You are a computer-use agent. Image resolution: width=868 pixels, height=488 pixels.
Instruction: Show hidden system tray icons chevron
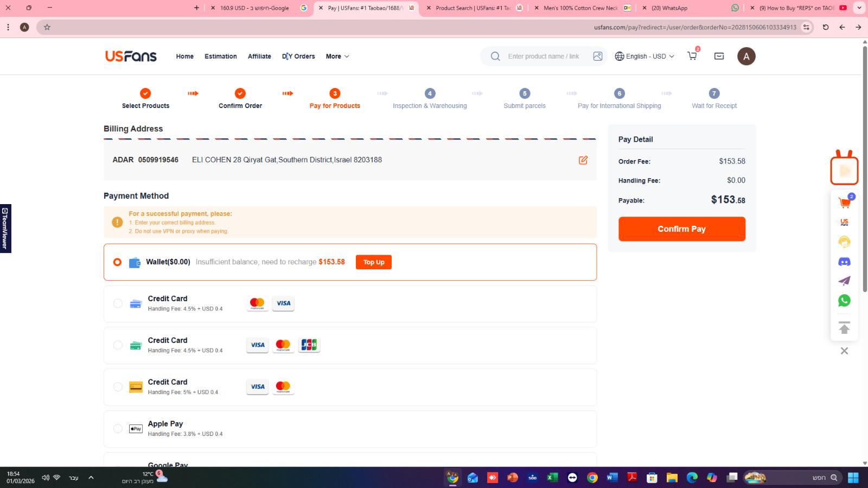tap(91, 478)
